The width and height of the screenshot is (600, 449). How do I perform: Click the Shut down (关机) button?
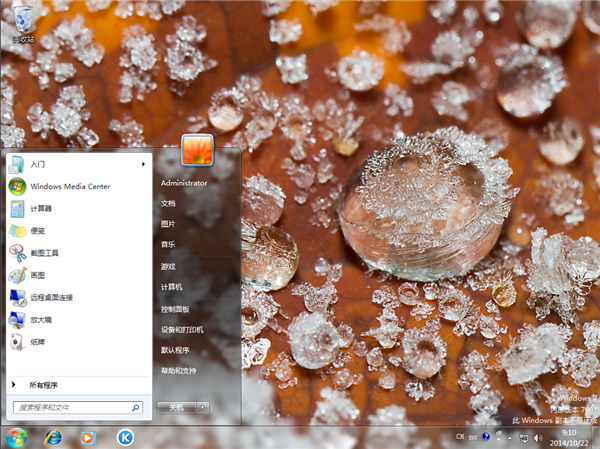click(176, 408)
